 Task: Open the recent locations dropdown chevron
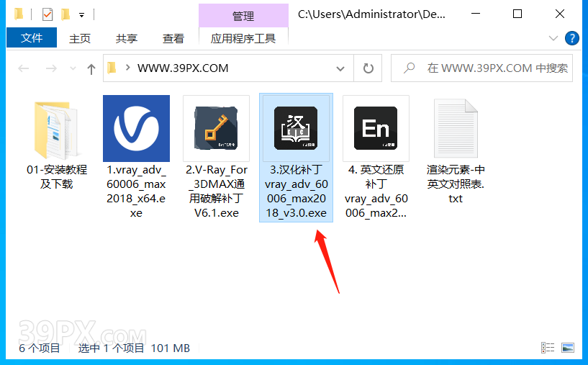click(x=73, y=68)
